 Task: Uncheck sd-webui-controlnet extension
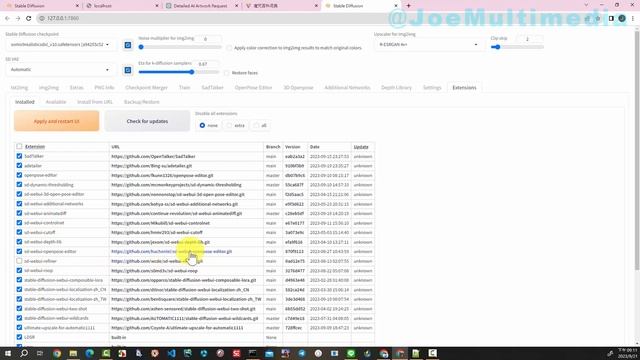(x=19, y=223)
